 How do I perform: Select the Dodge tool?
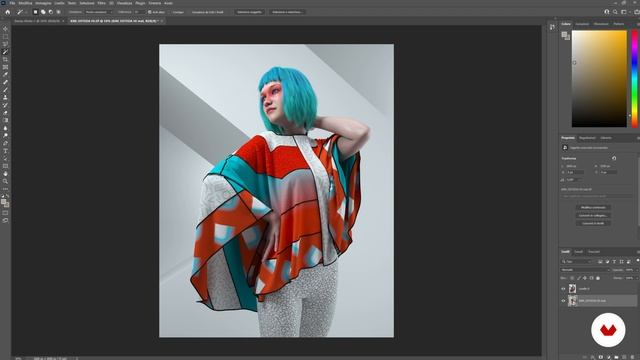[5, 136]
